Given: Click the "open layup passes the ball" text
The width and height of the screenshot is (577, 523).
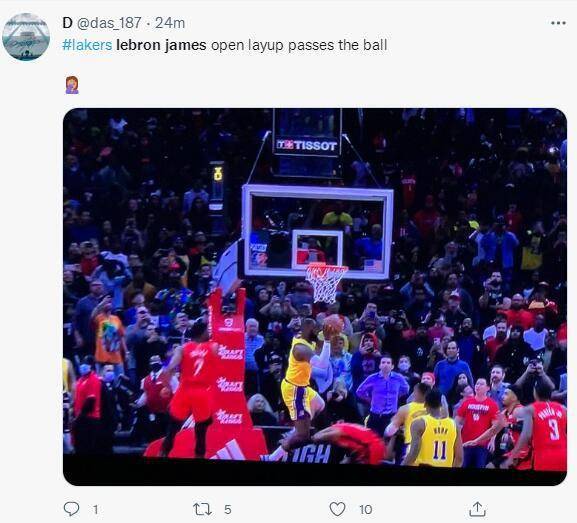Looking at the screenshot, I should click(299, 46).
